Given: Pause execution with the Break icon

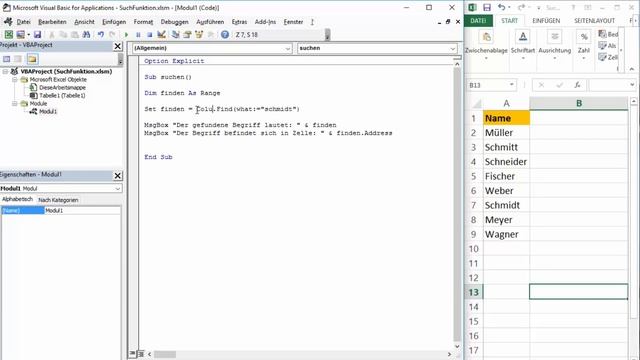Looking at the screenshot, I should point(138,35).
